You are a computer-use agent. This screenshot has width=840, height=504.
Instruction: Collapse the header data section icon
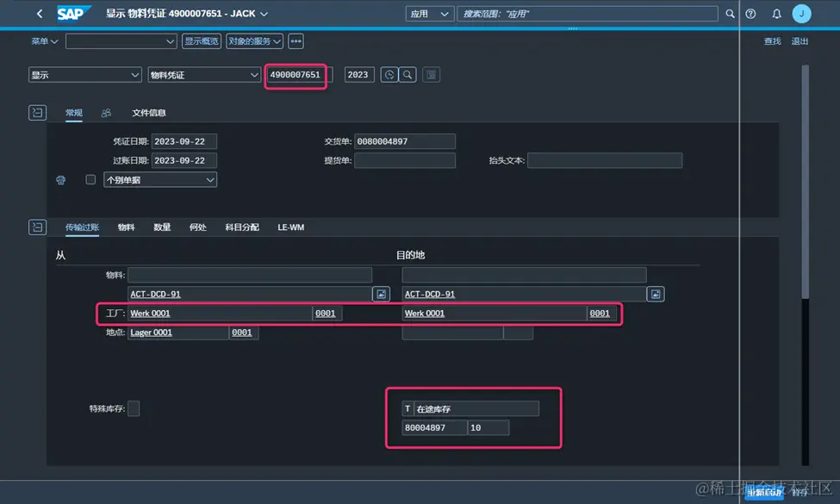37,113
